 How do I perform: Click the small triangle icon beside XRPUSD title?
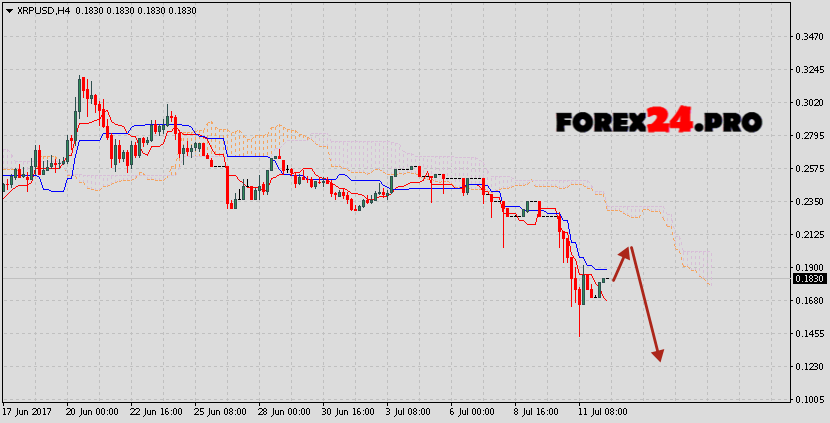click(x=7, y=10)
